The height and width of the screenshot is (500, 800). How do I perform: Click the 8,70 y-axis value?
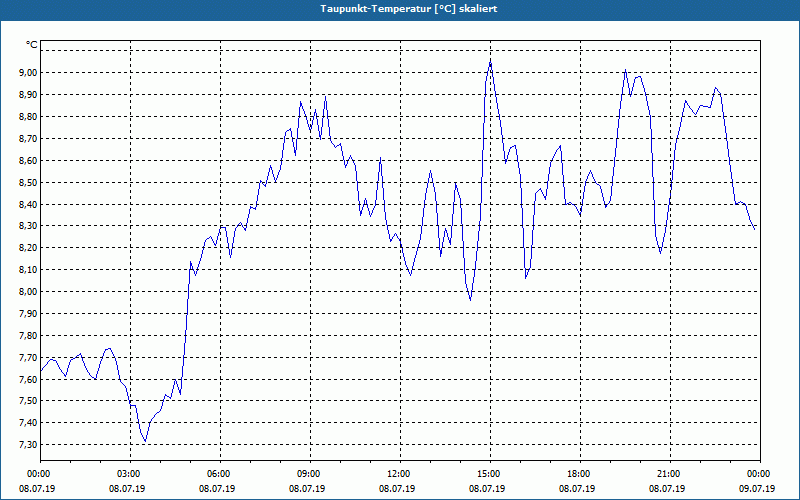tap(29, 138)
